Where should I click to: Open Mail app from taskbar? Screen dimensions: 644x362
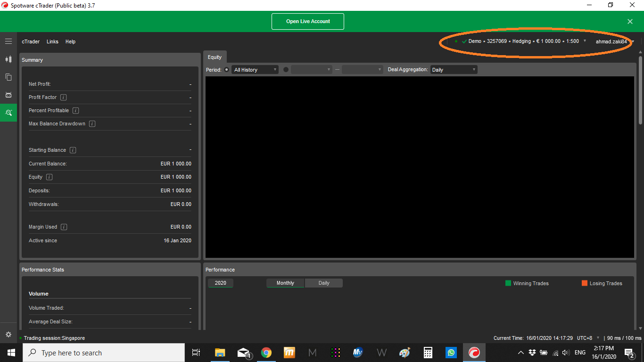(243, 353)
